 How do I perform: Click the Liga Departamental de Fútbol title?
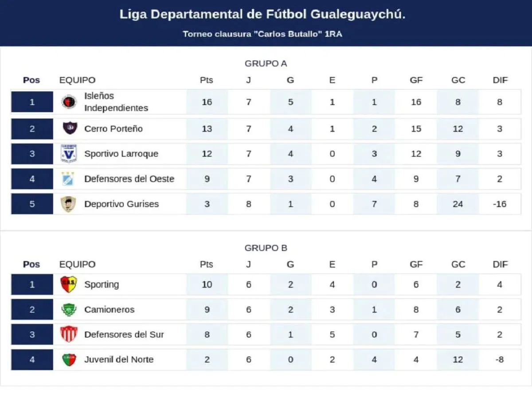pyautogui.click(x=262, y=15)
